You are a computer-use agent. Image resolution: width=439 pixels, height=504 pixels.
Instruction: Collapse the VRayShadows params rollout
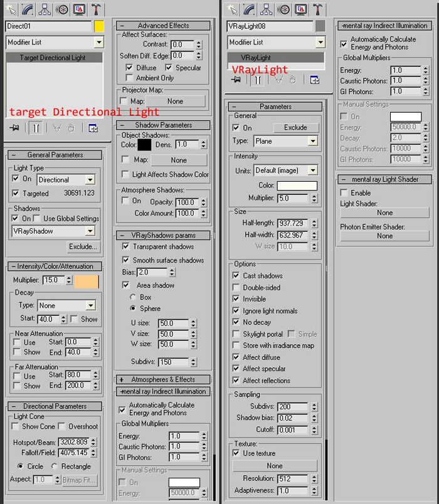tap(163, 235)
